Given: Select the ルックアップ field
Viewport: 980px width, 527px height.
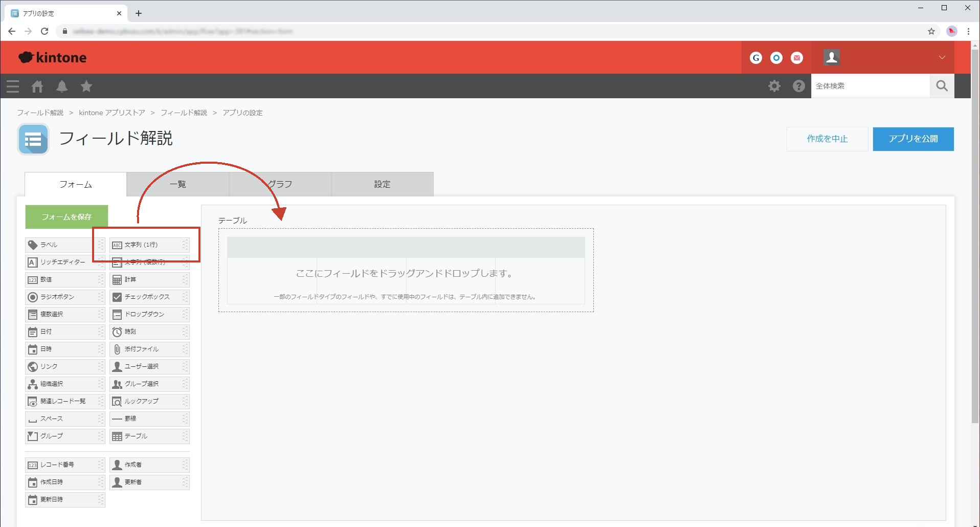Looking at the screenshot, I should 149,401.
